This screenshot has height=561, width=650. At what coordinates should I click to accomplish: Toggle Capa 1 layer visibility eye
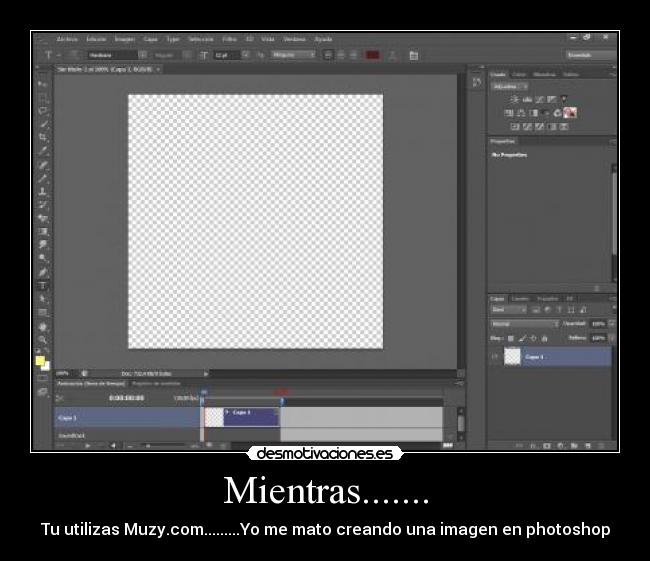(495, 357)
